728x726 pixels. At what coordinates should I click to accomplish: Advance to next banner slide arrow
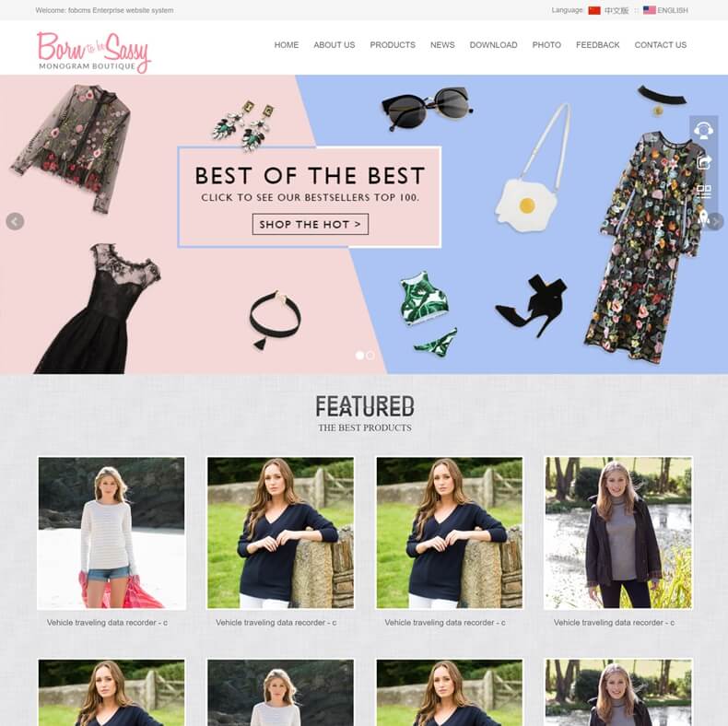pyautogui.click(x=715, y=221)
